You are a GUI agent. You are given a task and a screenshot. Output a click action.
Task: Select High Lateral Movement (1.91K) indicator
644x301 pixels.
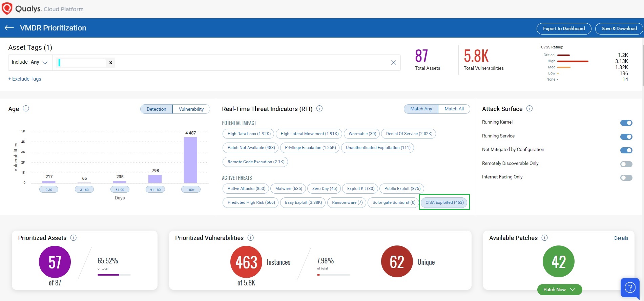coord(309,134)
